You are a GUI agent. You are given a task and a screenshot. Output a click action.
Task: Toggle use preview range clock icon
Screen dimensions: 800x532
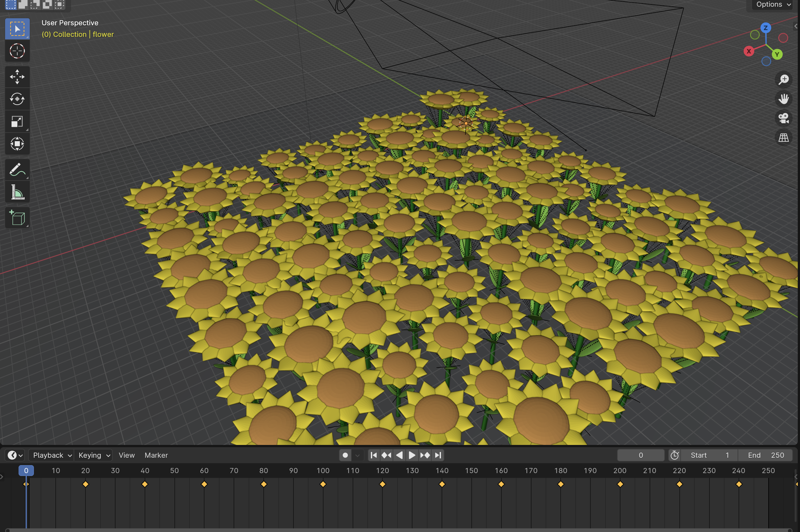click(675, 455)
